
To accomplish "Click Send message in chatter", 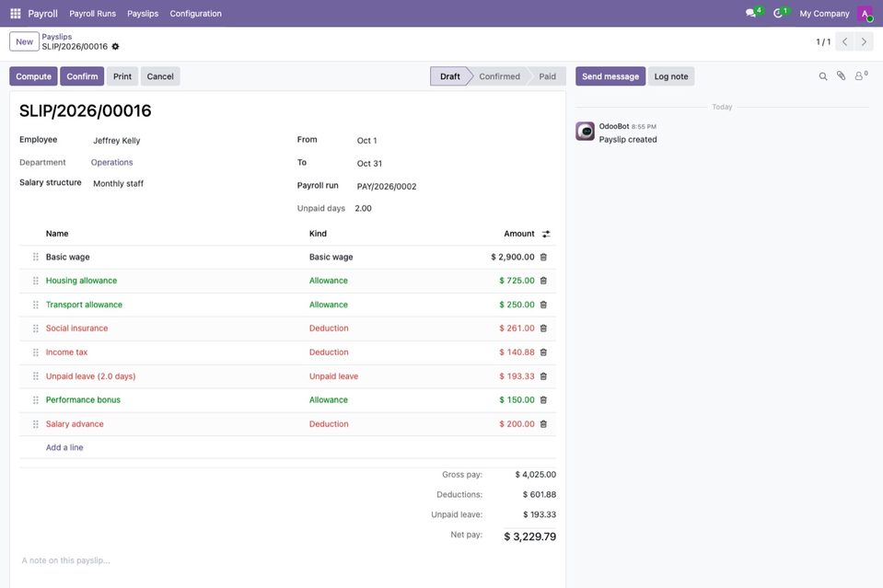I will coord(610,76).
